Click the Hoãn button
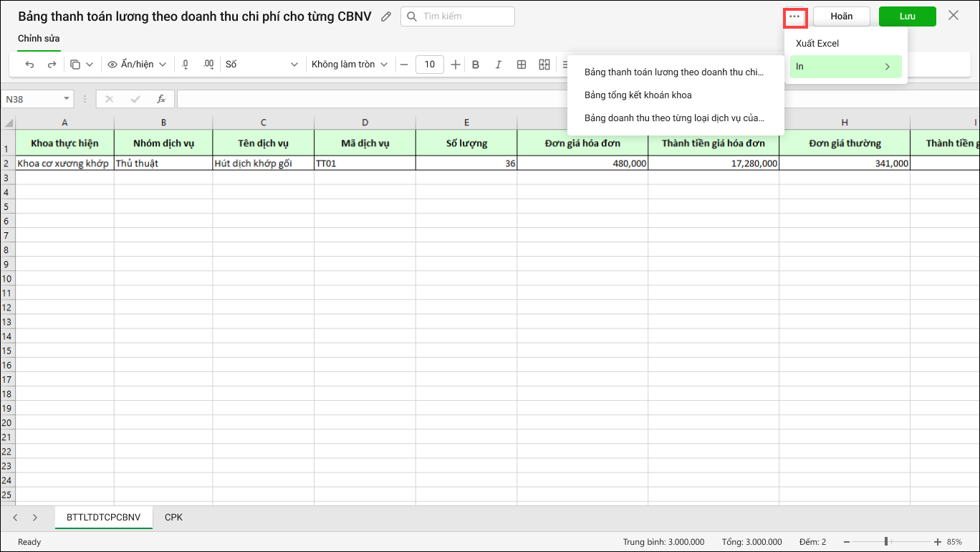980x552 pixels. coord(841,16)
